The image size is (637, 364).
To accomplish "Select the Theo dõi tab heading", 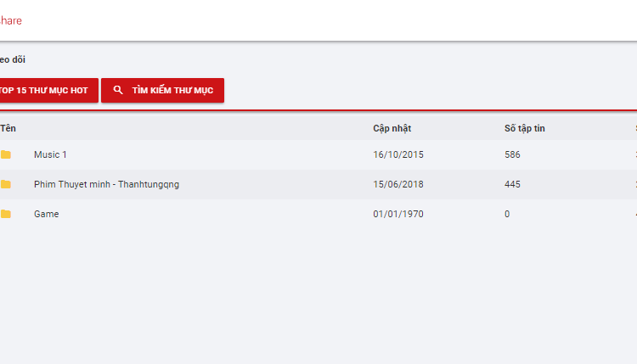I will tap(13, 59).
